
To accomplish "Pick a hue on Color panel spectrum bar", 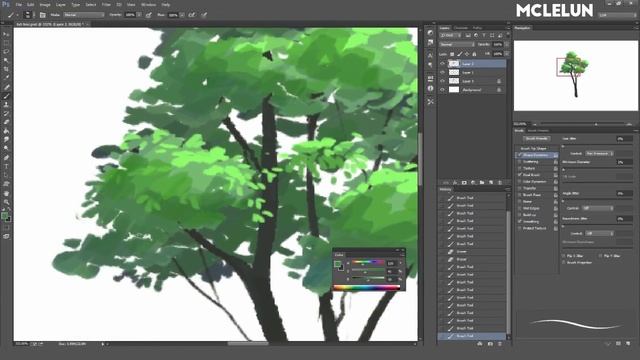I will 367,288.
